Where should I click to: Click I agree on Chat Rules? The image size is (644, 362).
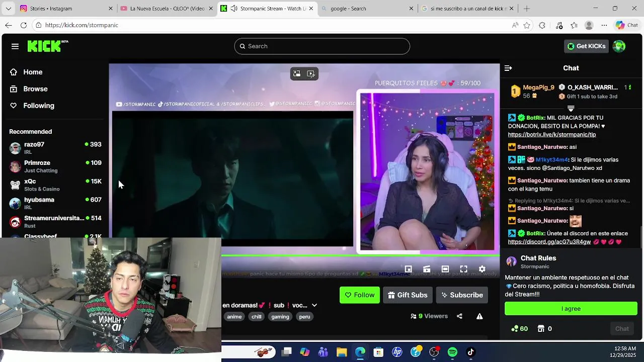[571, 309]
